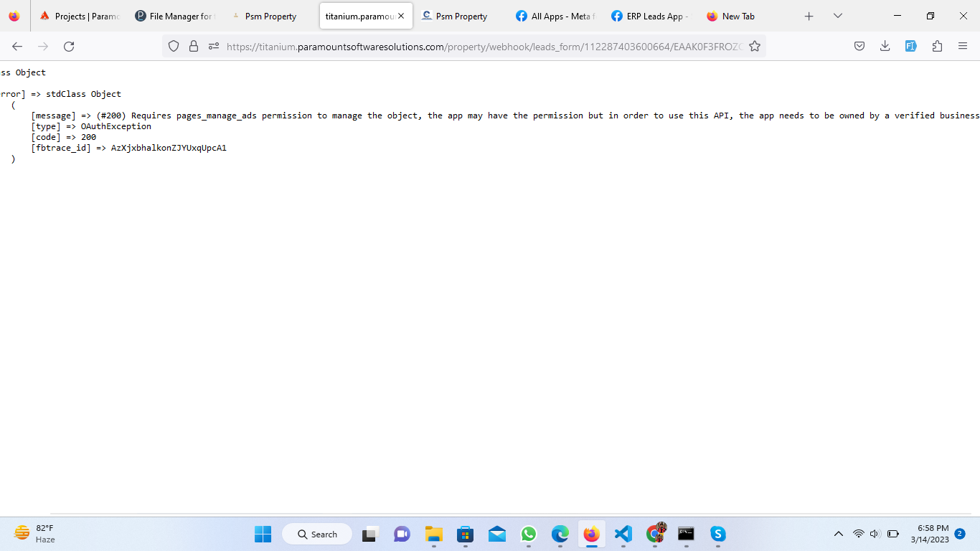
Task: Launch WhatsApp from the taskbar
Action: pyautogui.click(x=529, y=534)
